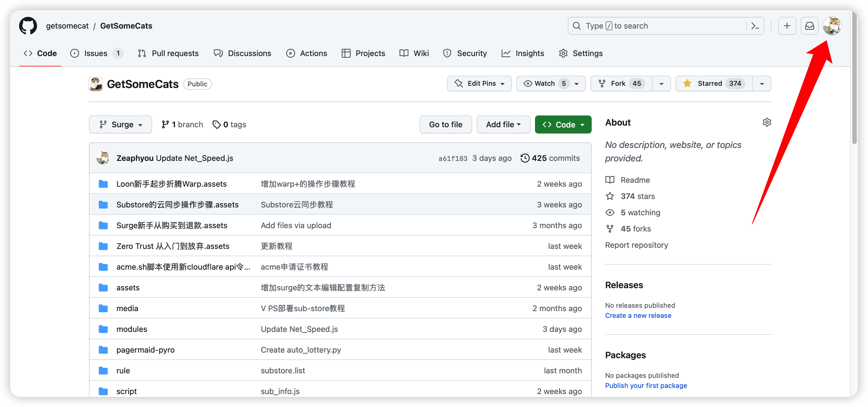The height and width of the screenshot is (407, 868).
Task: Expand the green Code dropdown button
Action: pos(563,124)
